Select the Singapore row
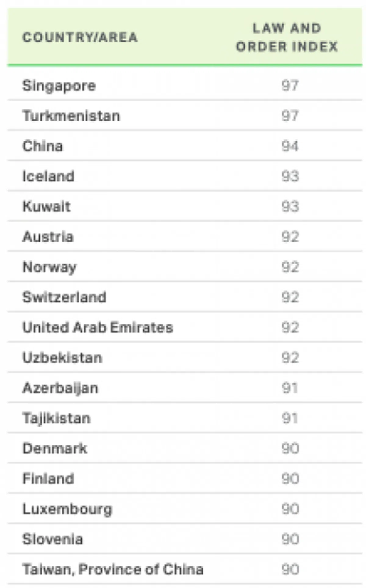Screen dimensions: 366x588 (59, 85)
